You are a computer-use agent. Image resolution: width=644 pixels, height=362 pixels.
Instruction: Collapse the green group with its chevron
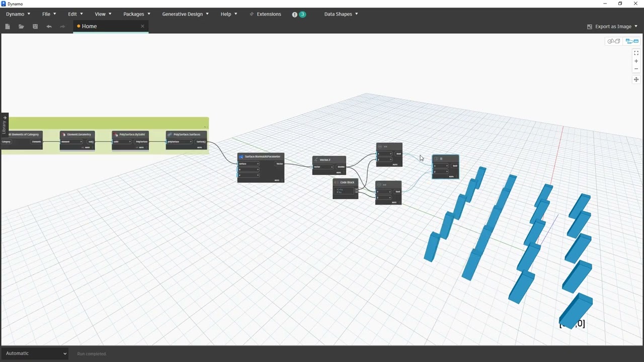pos(205,127)
